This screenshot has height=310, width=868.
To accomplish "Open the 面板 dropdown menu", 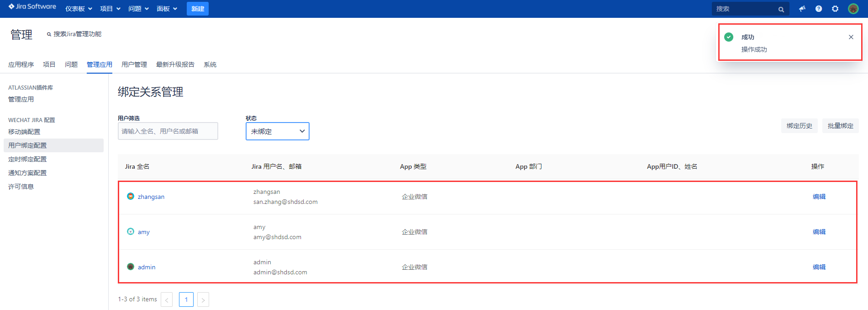I will (167, 9).
